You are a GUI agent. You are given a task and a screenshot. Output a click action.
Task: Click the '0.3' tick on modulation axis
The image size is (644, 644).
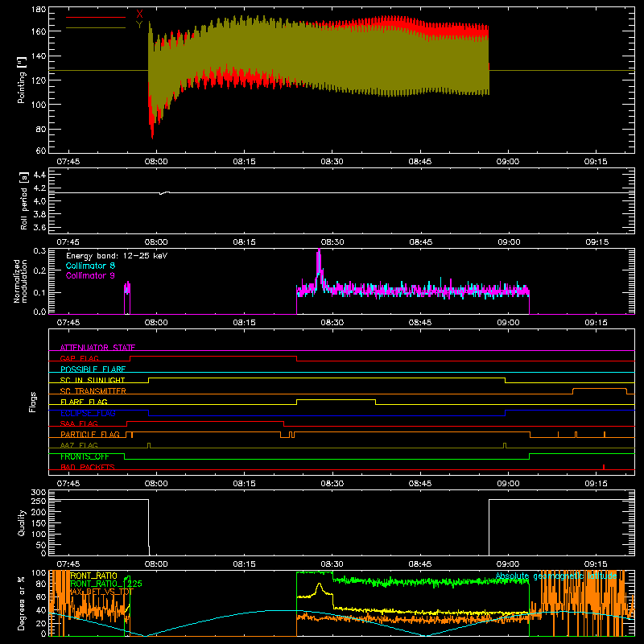[x=39, y=250]
